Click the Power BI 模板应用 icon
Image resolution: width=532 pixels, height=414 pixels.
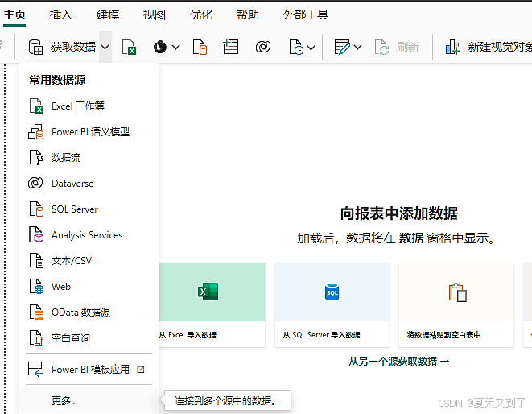point(35,369)
